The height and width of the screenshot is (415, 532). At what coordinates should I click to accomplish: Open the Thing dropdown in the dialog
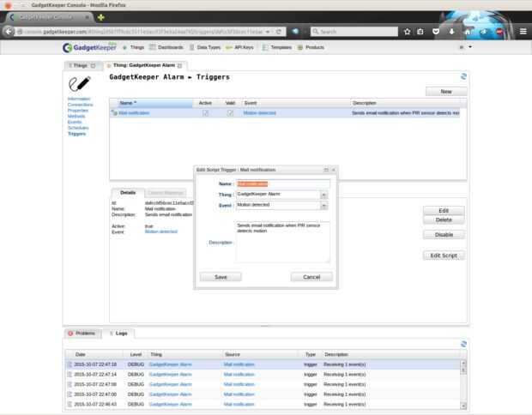pyautogui.click(x=323, y=195)
